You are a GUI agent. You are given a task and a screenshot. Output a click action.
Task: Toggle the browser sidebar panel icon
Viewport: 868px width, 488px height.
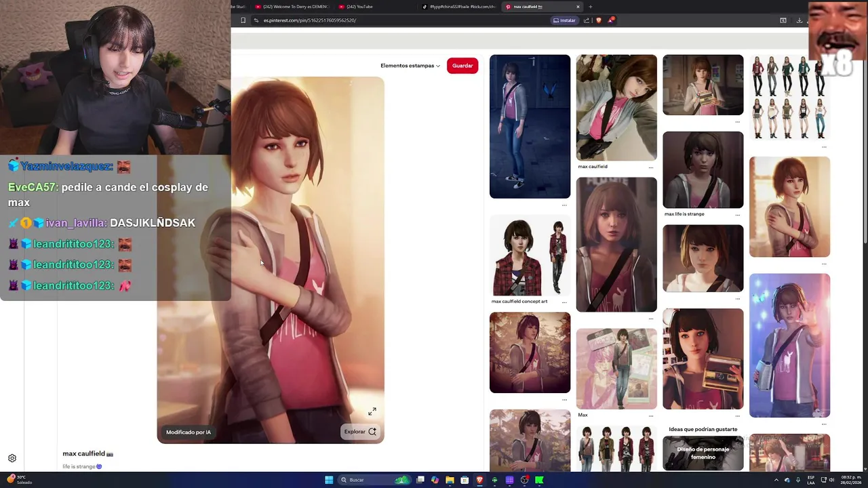point(783,20)
